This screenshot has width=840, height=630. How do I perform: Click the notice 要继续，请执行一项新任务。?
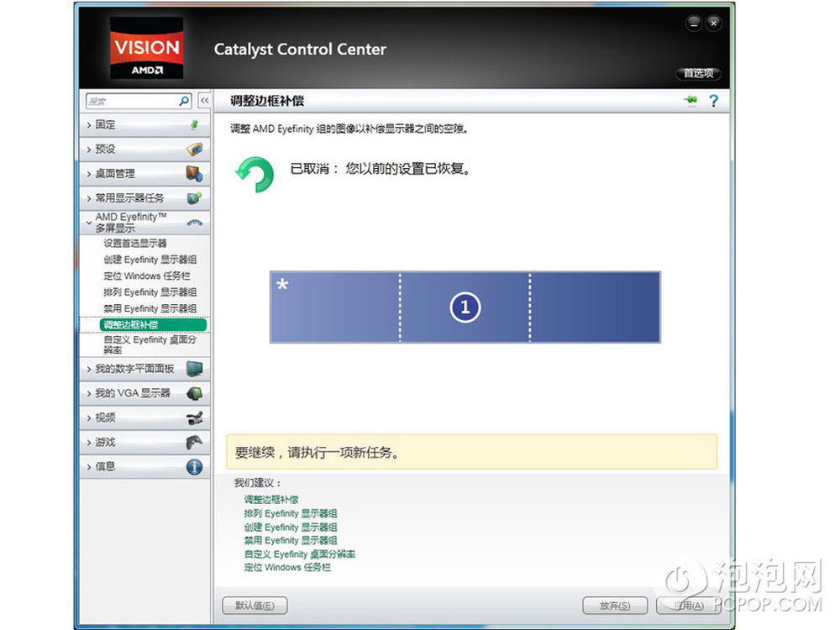[318, 453]
